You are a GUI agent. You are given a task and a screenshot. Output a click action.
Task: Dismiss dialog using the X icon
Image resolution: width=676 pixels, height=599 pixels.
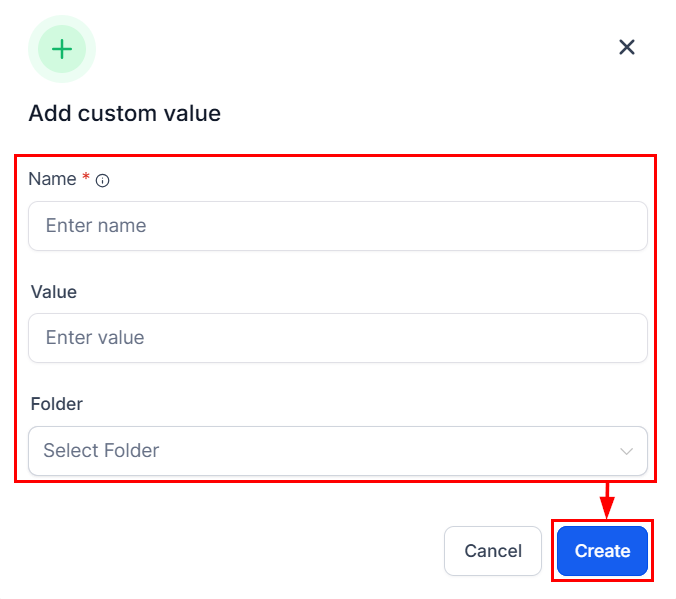(627, 47)
